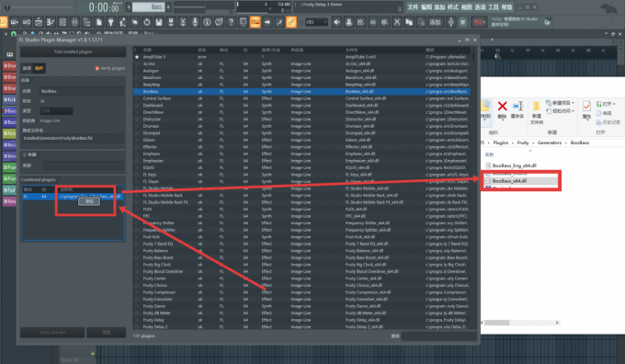
Task: Open the 编辑 menu
Action: click(426, 7)
